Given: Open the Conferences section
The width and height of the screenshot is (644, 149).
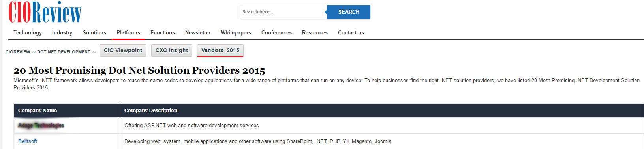Looking at the screenshot, I should point(276,33).
